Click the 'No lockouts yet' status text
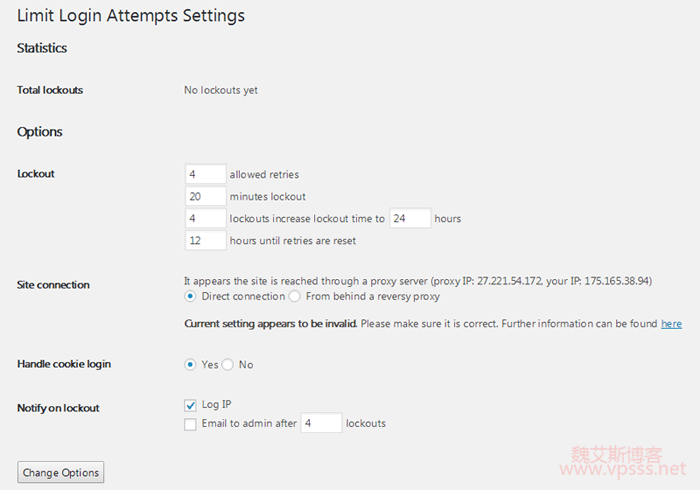This screenshot has width=700, height=490. tap(221, 90)
